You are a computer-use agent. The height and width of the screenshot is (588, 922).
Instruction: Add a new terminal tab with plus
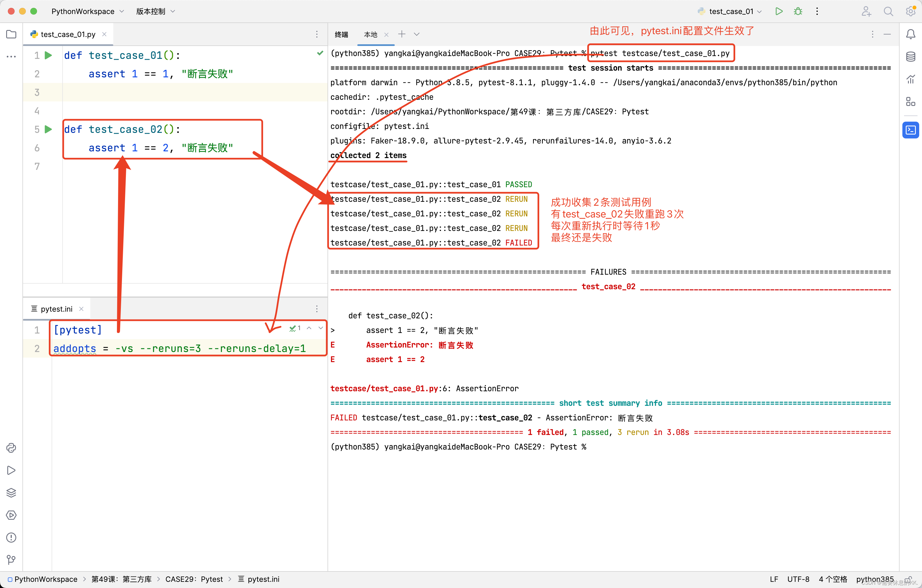402,34
